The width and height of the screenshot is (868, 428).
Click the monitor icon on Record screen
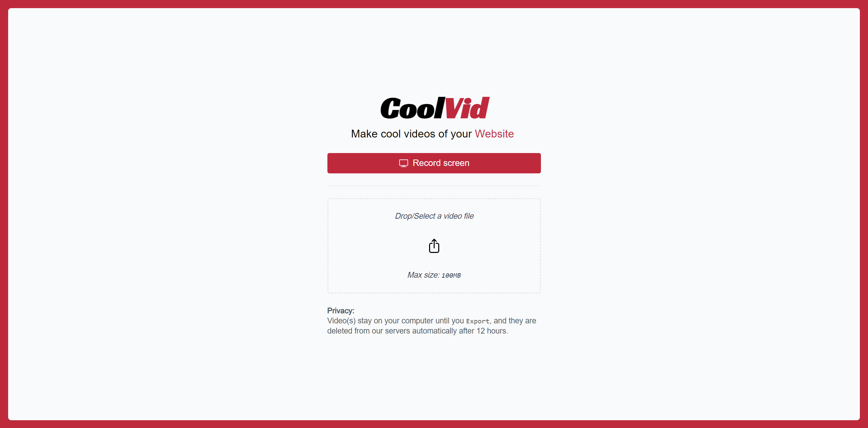[402, 163]
